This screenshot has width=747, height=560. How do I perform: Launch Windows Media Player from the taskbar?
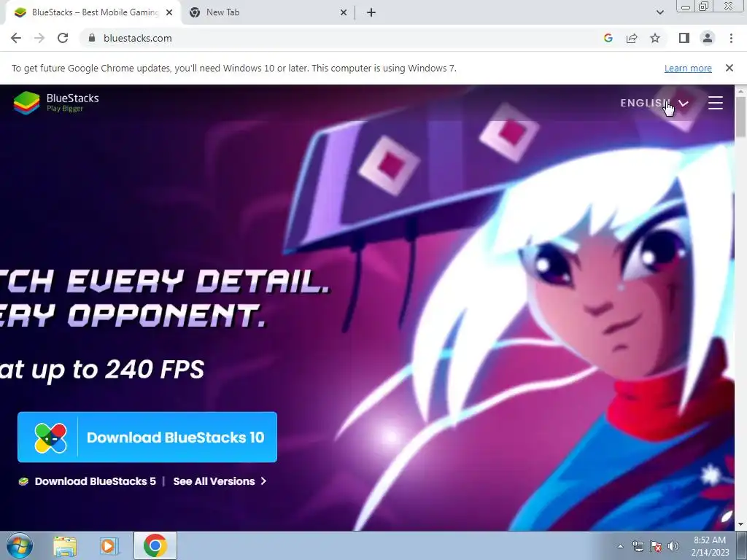click(x=109, y=545)
